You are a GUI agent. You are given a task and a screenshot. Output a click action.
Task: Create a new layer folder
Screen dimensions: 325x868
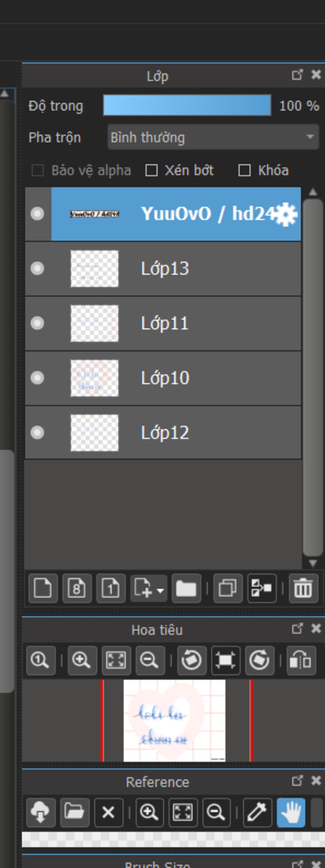(x=186, y=588)
